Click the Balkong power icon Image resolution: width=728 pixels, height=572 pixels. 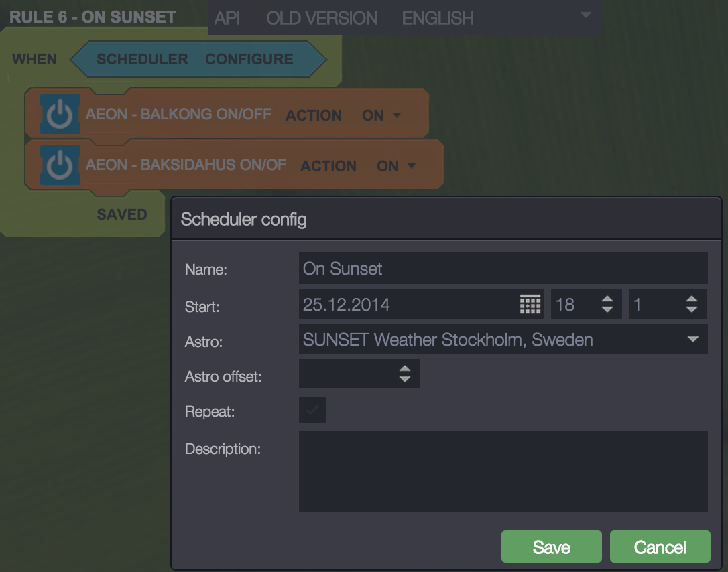tap(60, 115)
